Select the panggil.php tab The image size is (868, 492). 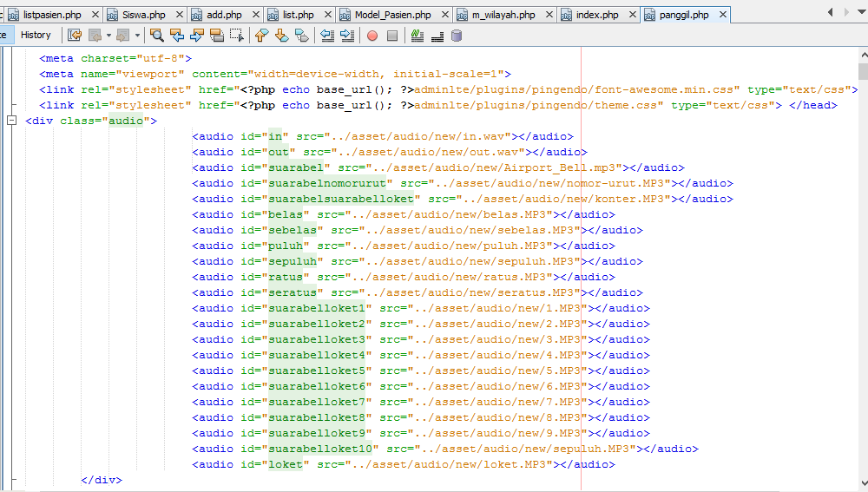684,15
